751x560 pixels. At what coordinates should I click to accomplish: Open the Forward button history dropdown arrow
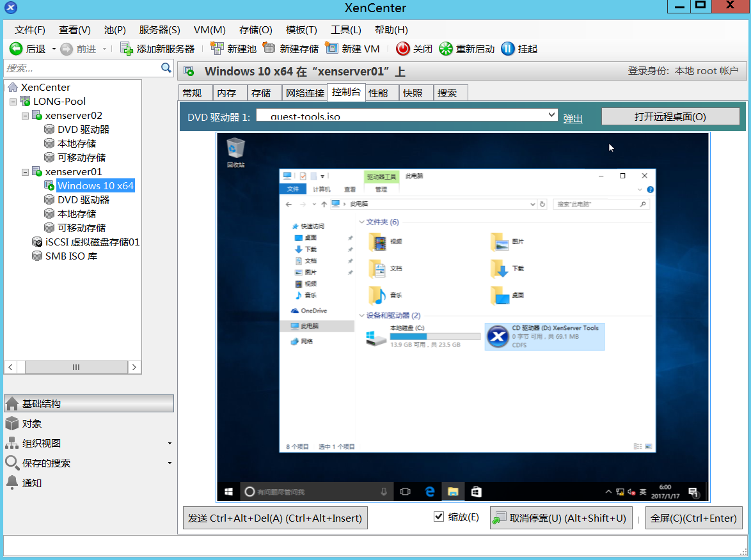click(104, 49)
